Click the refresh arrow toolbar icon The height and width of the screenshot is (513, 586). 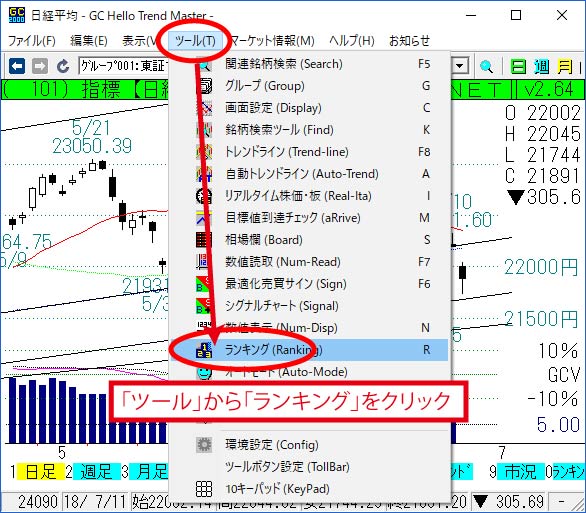pos(63,67)
